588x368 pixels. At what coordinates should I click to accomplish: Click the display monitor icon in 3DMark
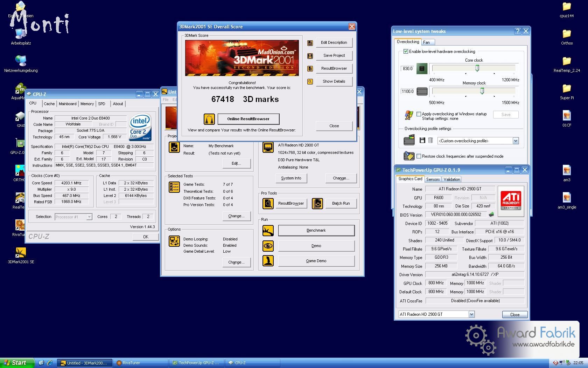coord(268,147)
